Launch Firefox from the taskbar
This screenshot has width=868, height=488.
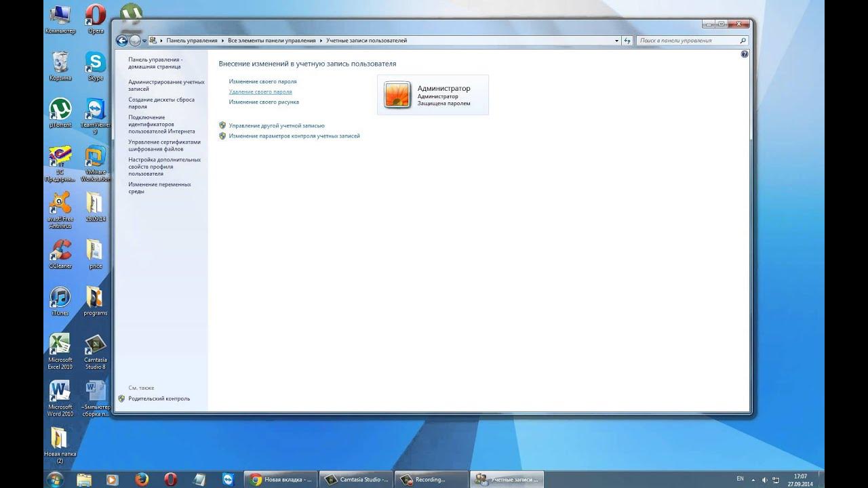142,479
